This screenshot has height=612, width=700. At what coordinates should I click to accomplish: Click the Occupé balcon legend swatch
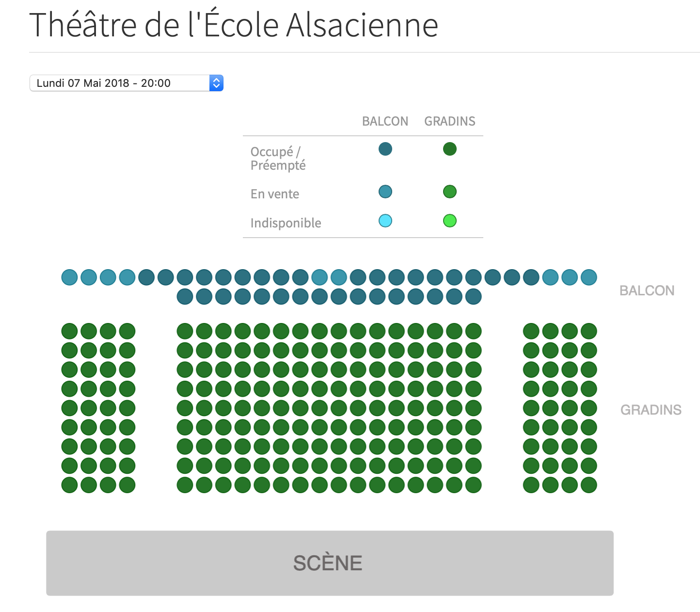coord(385,149)
